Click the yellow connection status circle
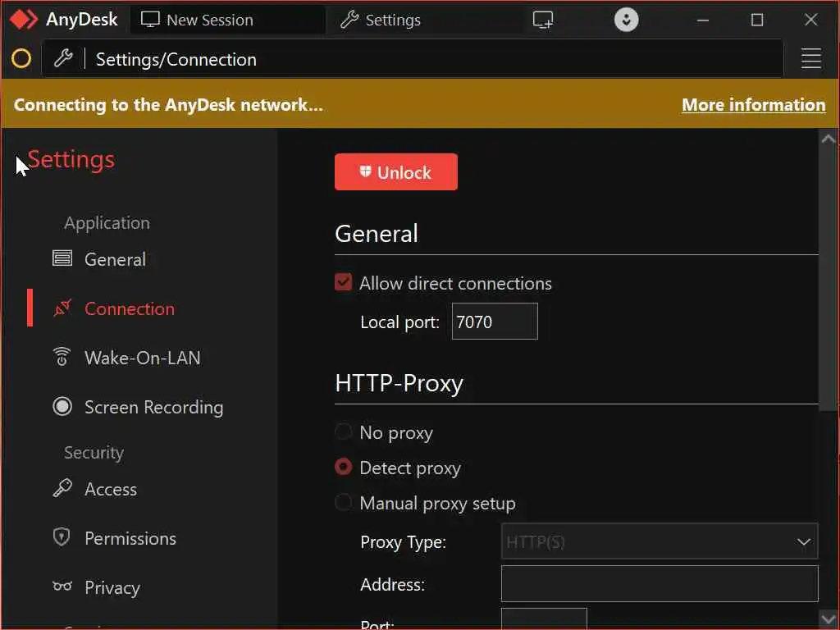This screenshot has width=840, height=630. tap(21, 58)
